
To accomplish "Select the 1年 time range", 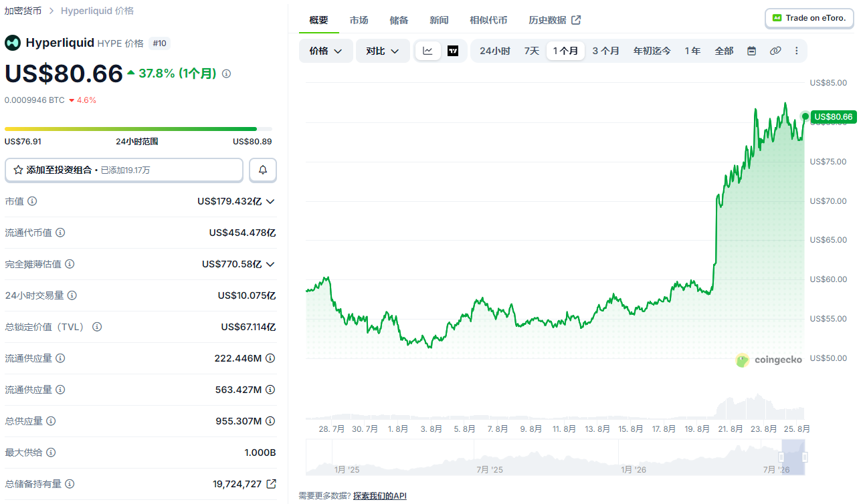I will [692, 51].
